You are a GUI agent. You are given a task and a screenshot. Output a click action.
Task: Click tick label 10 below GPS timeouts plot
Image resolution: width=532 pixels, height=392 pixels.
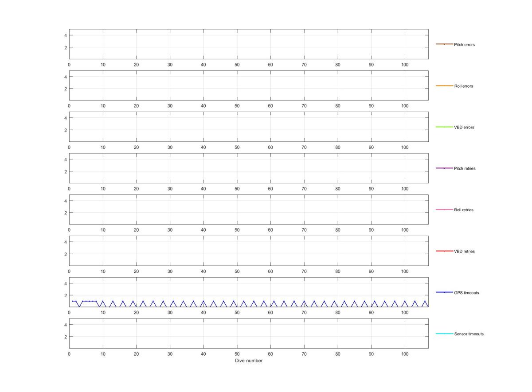[103, 313]
